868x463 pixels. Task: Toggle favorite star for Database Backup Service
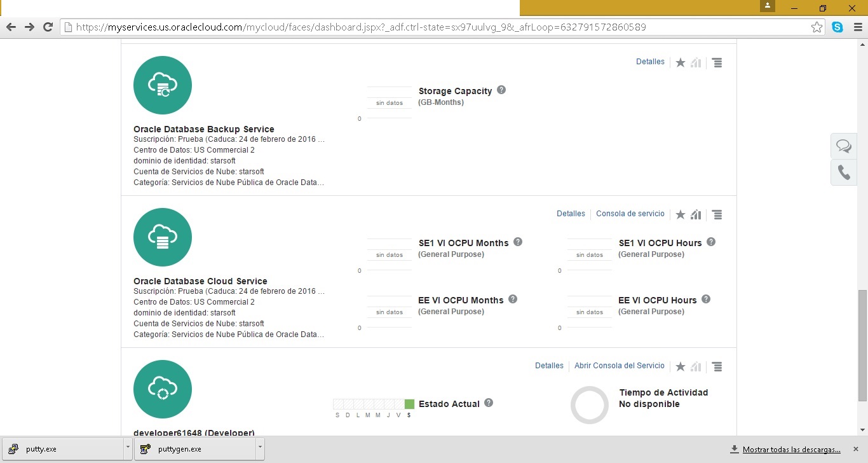pos(681,62)
